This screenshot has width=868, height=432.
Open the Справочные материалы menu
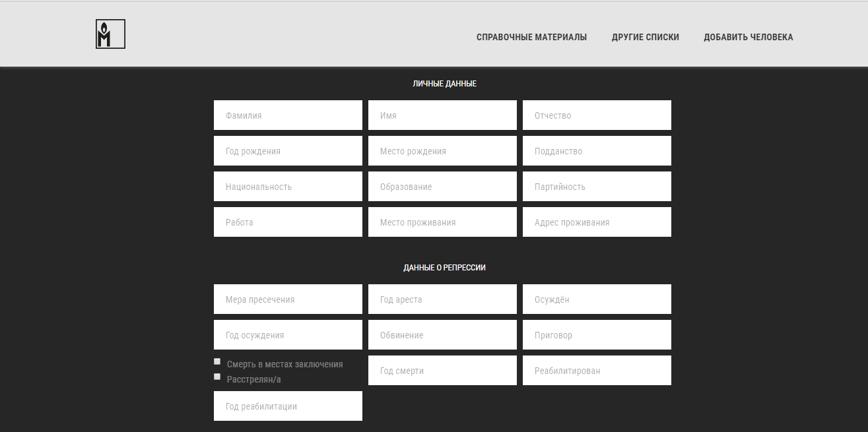tap(531, 38)
